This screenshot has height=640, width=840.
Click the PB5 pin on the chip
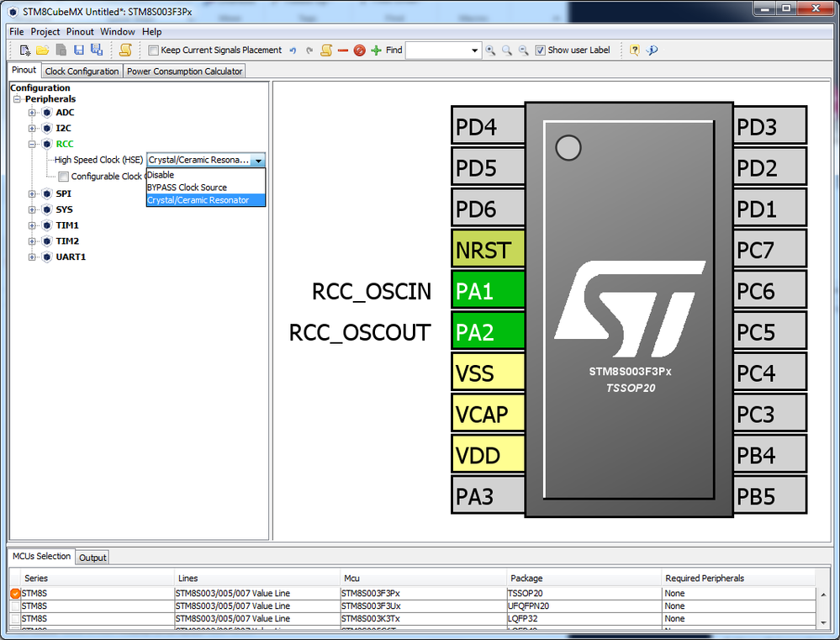coord(769,496)
